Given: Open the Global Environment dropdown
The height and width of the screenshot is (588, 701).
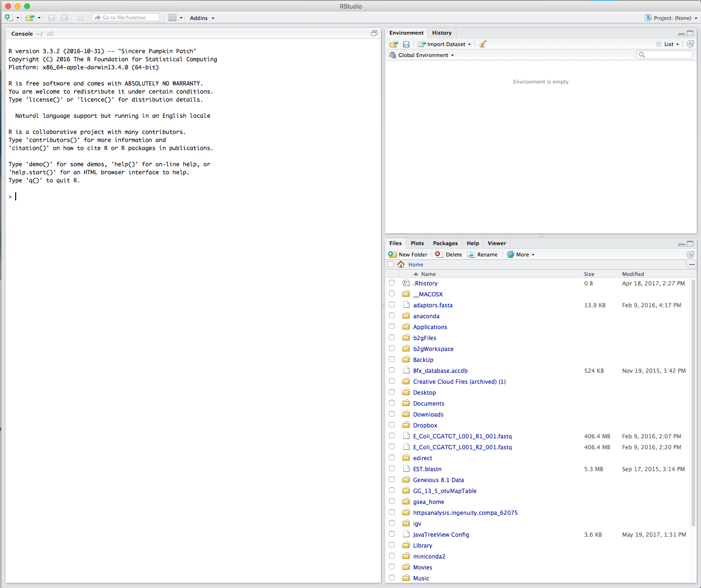Looking at the screenshot, I should coord(421,55).
